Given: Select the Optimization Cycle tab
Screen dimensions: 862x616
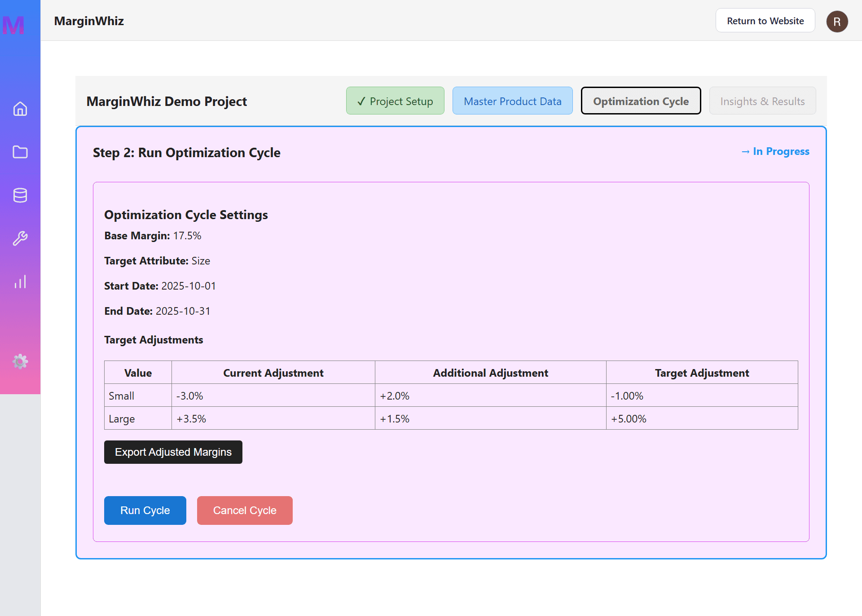Looking at the screenshot, I should tap(641, 101).
